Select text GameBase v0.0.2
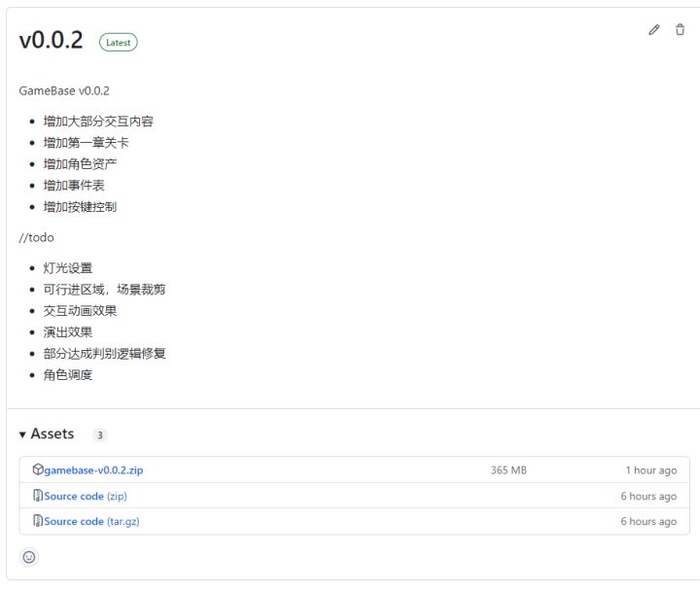This screenshot has width=700, height=590. tap(64, 91)
